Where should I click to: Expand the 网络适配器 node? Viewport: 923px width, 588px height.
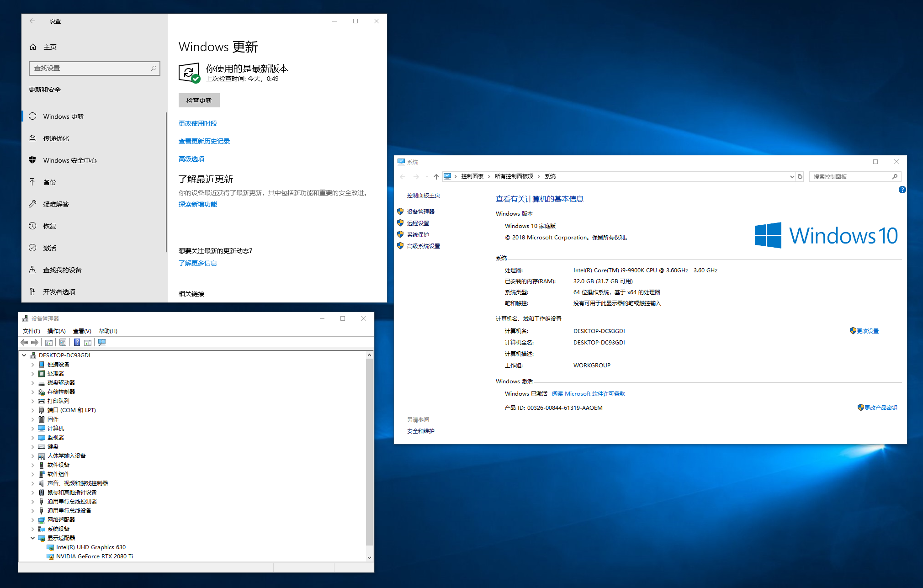[x=33, y=520]
